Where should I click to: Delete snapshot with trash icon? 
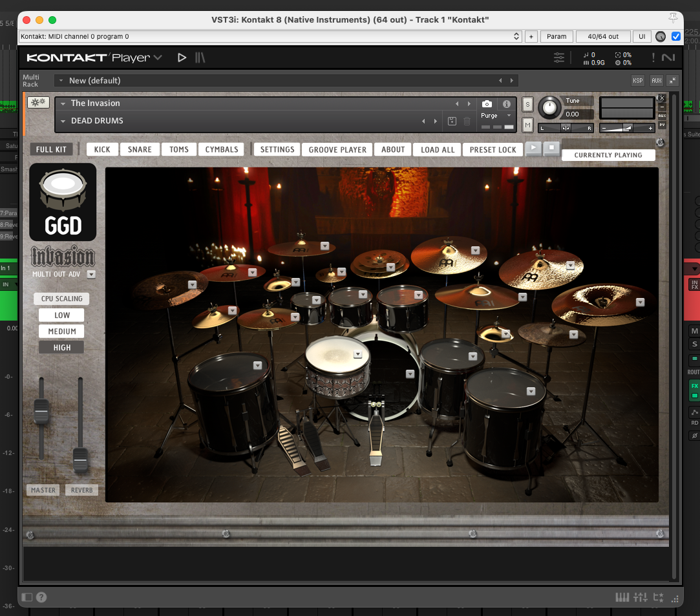click(x=467, y=121)
